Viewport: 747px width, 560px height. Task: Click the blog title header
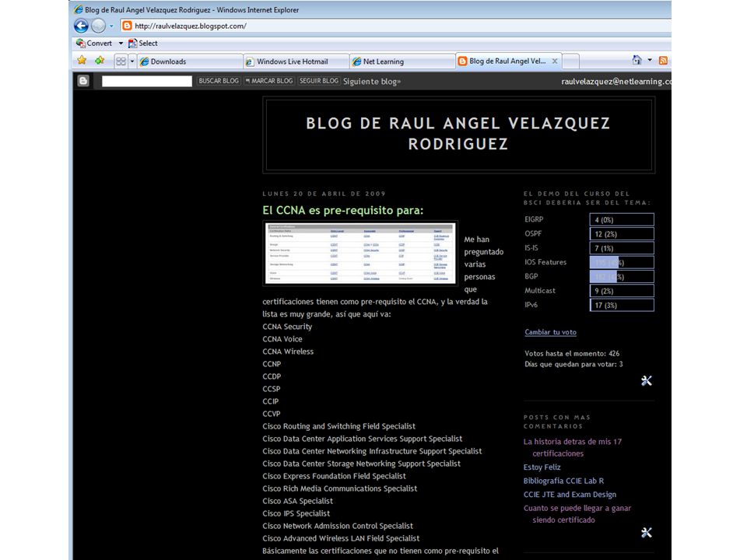coord(458,134)
